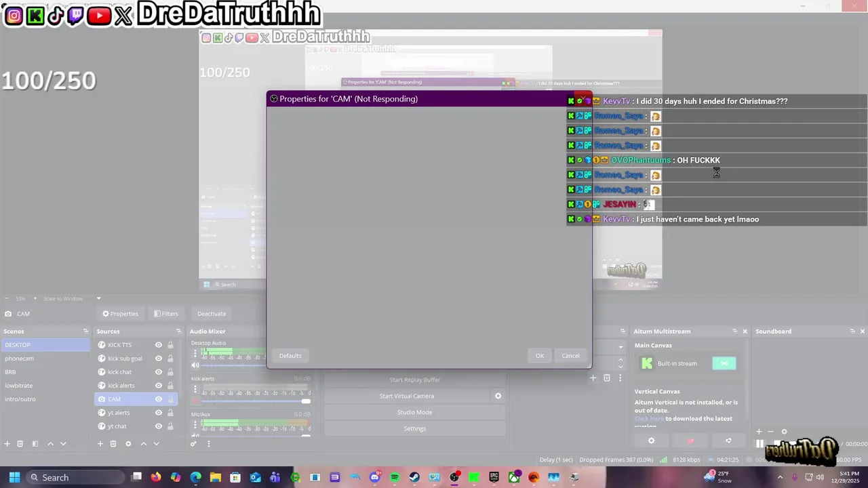This screenshot has width=868, height=488.
Task: Click the Aitum Multistream share icon button
Action: pyautogui.click(x=728, y=441)
